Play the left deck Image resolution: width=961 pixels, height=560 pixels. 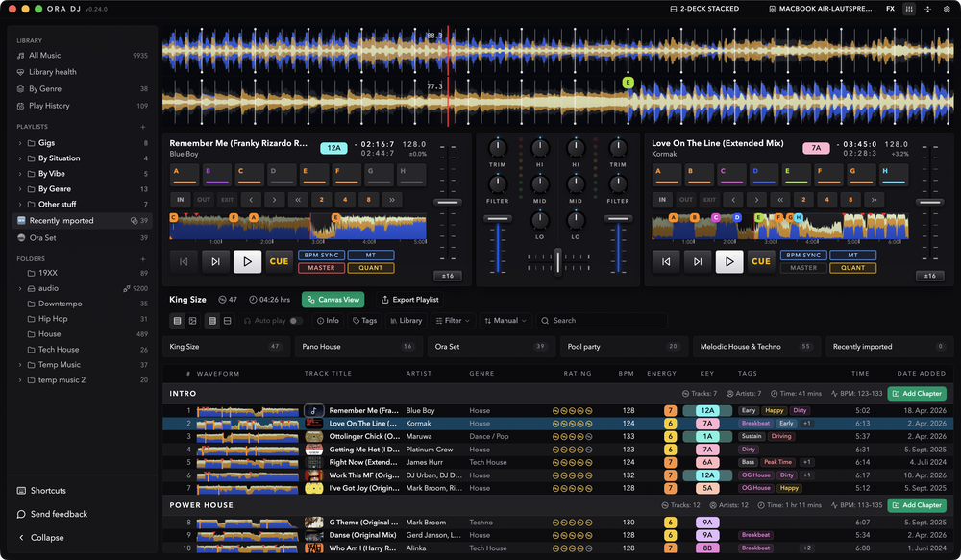(x=247, y=261)
